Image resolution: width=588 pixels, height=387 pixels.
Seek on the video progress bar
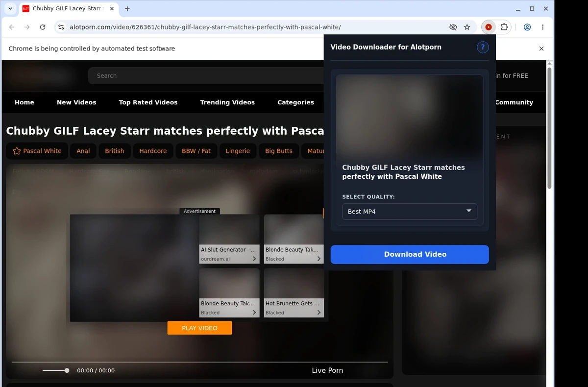pyautogui.click(x=199, y=363)
